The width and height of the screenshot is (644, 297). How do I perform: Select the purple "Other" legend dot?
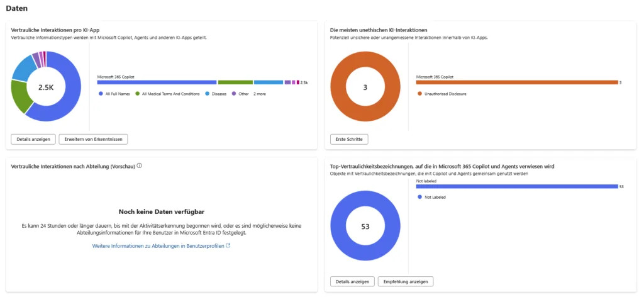pyautogui.click(x=234, y=94)
